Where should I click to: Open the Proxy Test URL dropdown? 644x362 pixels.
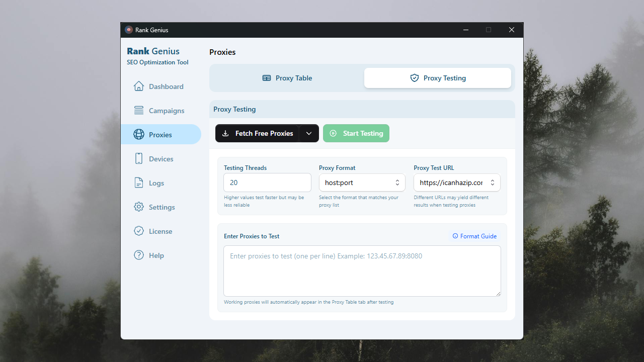pyautogui.click(x=457, y=183)
